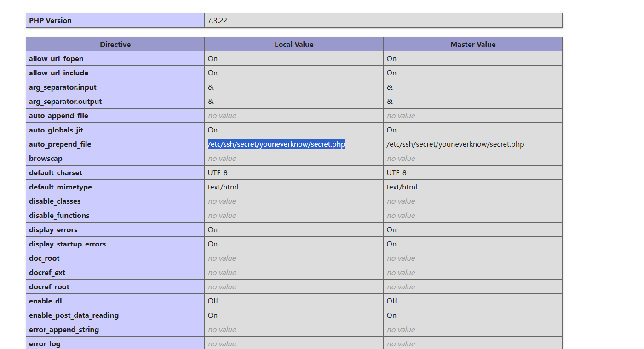Viewport: 644px width, 349px height.
Task: Select the allow_url_include directive name
Action: [x=58, y=73]
